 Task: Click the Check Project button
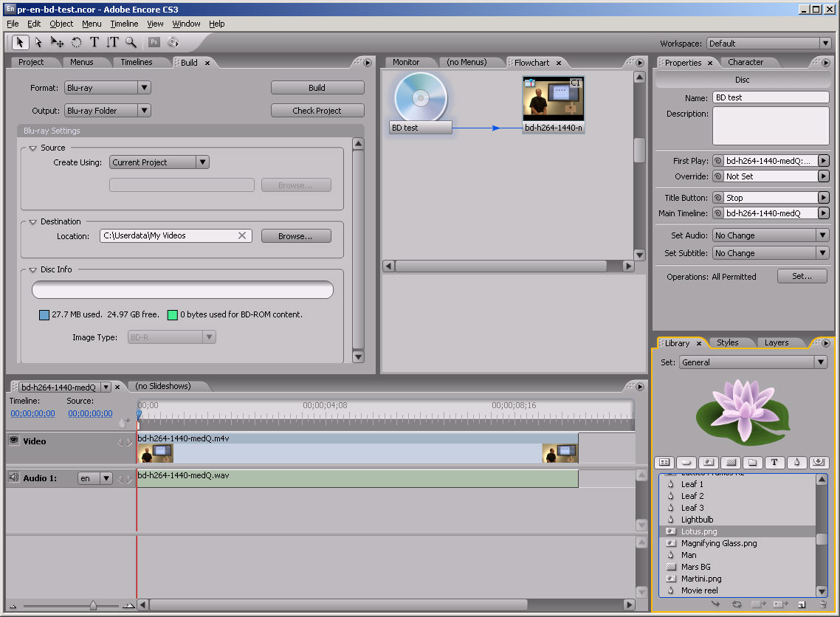coord(317,110)
